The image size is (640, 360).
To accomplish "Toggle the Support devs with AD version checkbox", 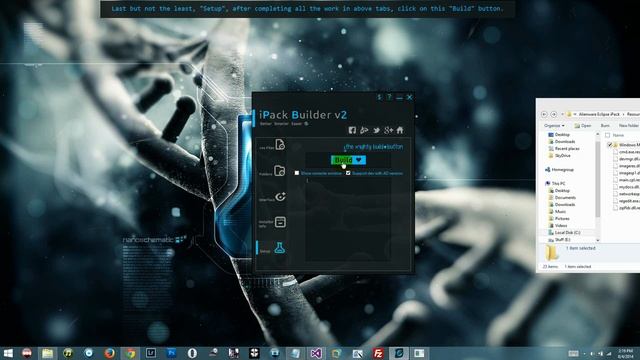I will [348, 173].
